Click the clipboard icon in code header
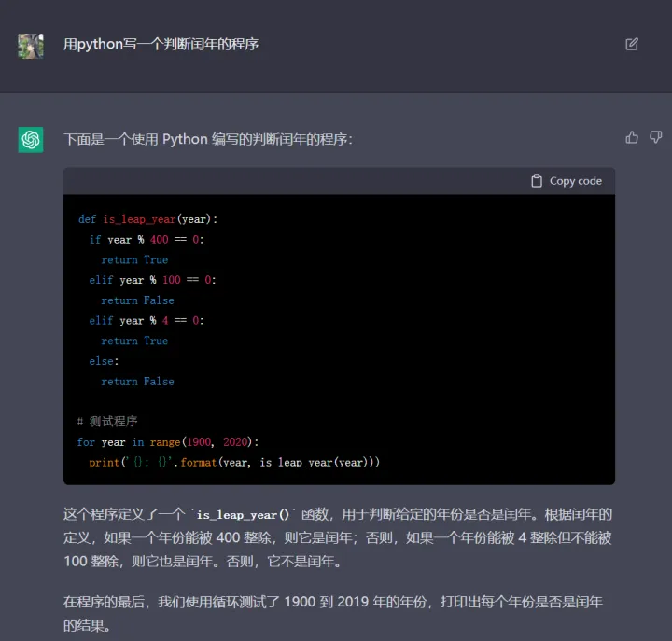This screenshot has height=641, width=672. 537,181
